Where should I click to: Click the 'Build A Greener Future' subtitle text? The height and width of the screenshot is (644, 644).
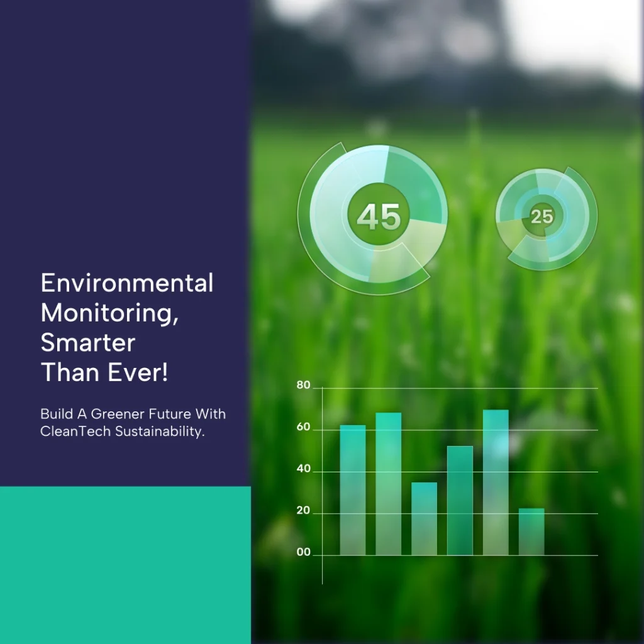pos(133,423)
